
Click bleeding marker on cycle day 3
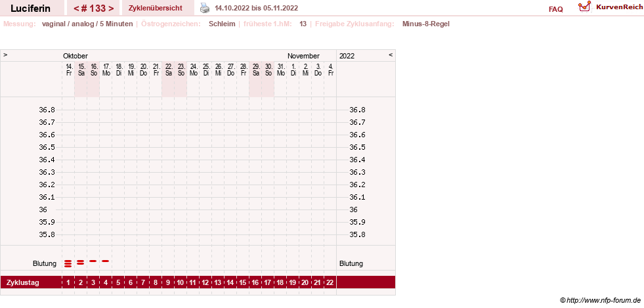[93, 261]
